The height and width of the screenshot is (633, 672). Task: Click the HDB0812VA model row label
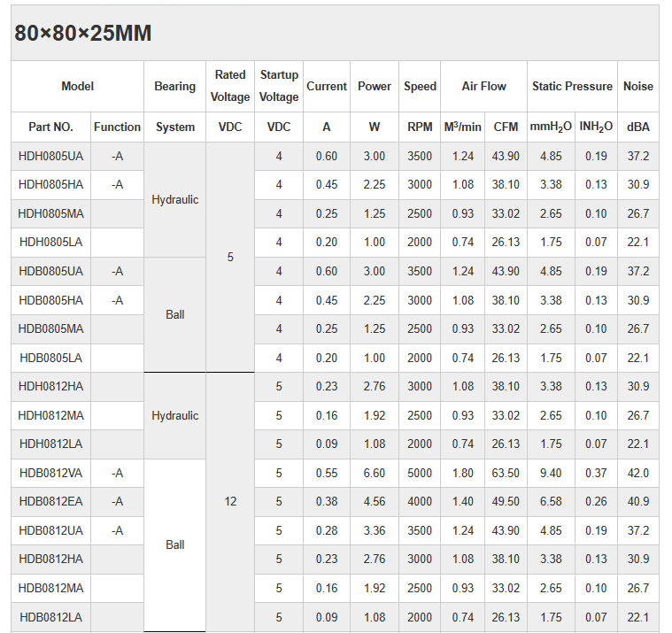pyautogui.click(x=50, y=473)
